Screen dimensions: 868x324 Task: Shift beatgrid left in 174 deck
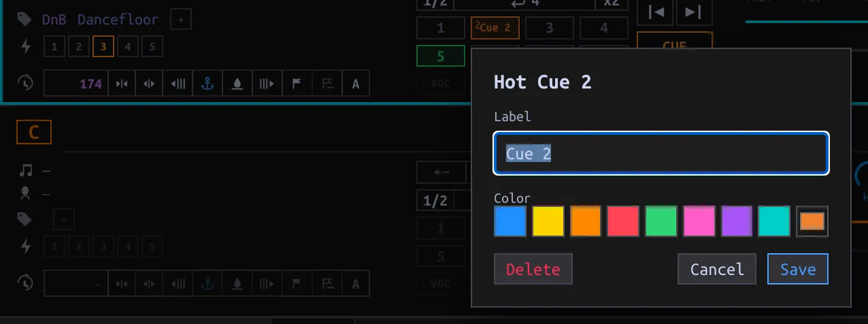tap(178, 84)
